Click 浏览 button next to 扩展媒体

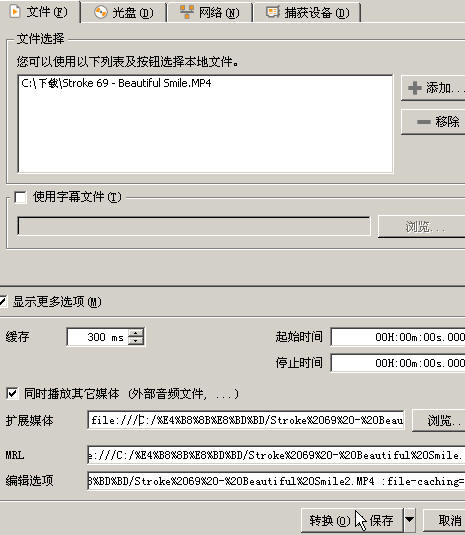[x=439, y=420]
